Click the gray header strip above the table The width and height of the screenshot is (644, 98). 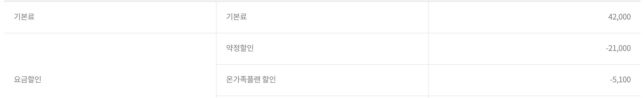click(322, 1)
